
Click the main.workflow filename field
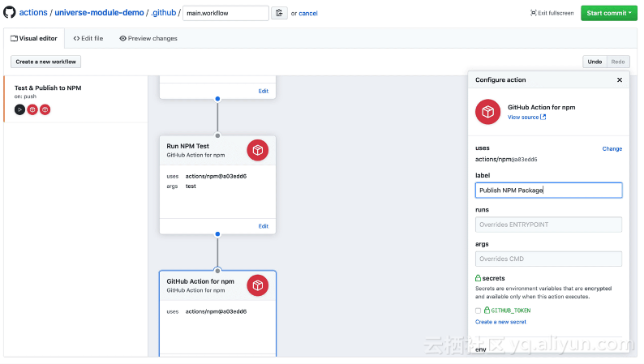(x=226, y=13)
